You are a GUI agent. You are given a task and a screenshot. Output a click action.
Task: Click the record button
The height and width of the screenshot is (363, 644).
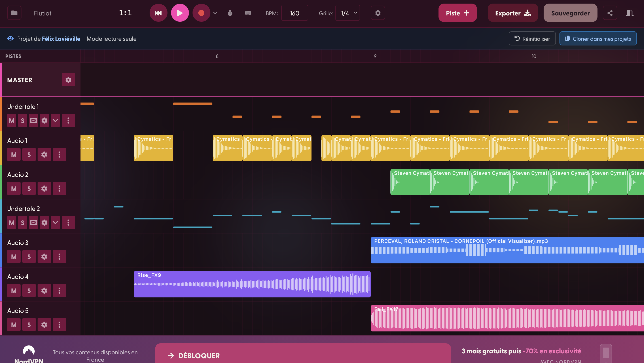(201, 13)
